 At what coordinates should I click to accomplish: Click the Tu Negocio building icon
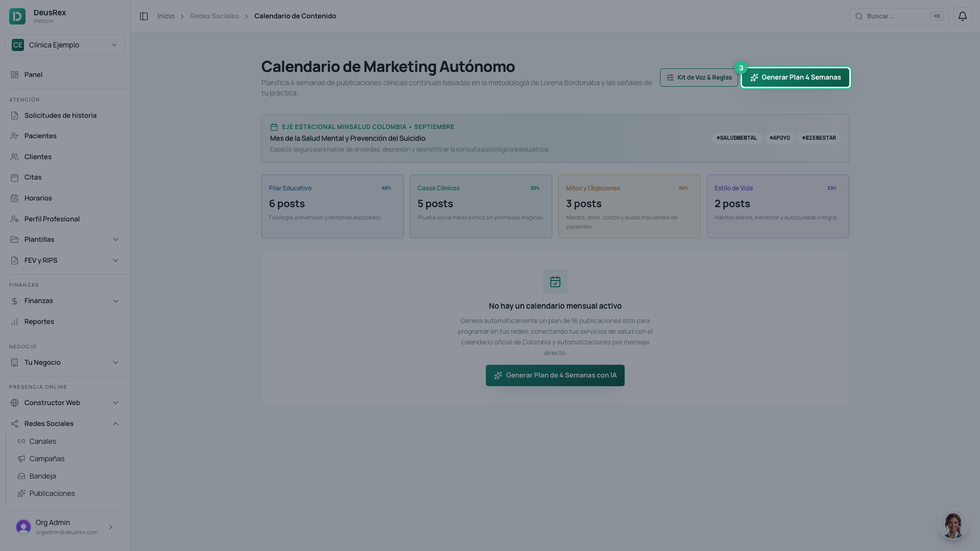(x=14, y=363)
